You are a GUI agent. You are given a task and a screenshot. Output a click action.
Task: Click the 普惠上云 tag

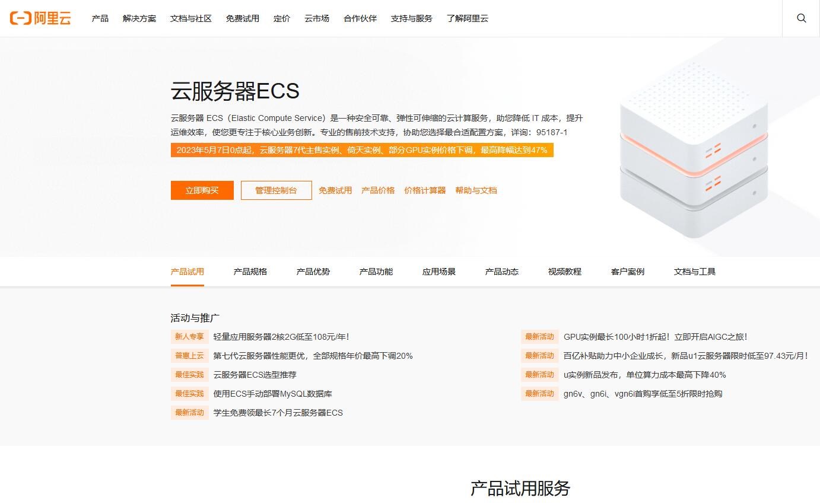tap(189, 356)
